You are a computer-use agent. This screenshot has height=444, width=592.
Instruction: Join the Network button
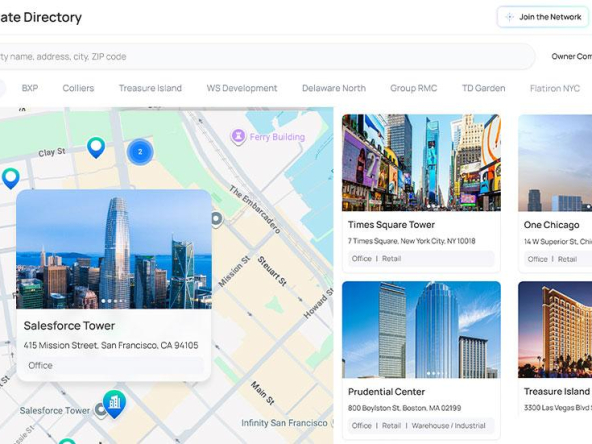(x=543, y=17)
